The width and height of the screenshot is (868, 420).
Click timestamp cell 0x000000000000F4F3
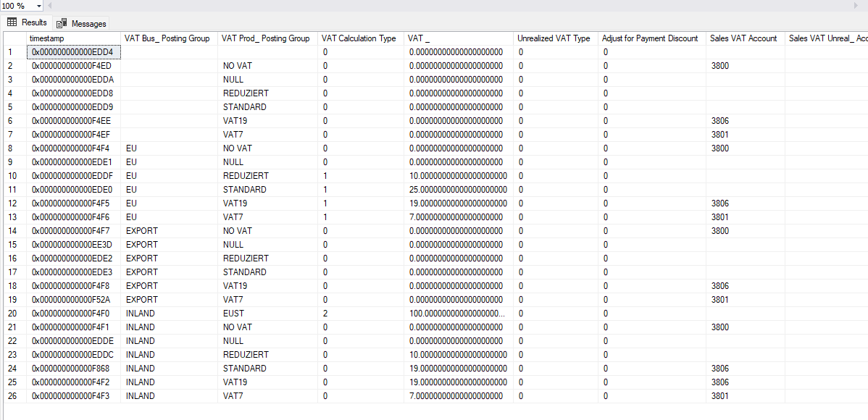pyautogui.click(x=74, y=395)
